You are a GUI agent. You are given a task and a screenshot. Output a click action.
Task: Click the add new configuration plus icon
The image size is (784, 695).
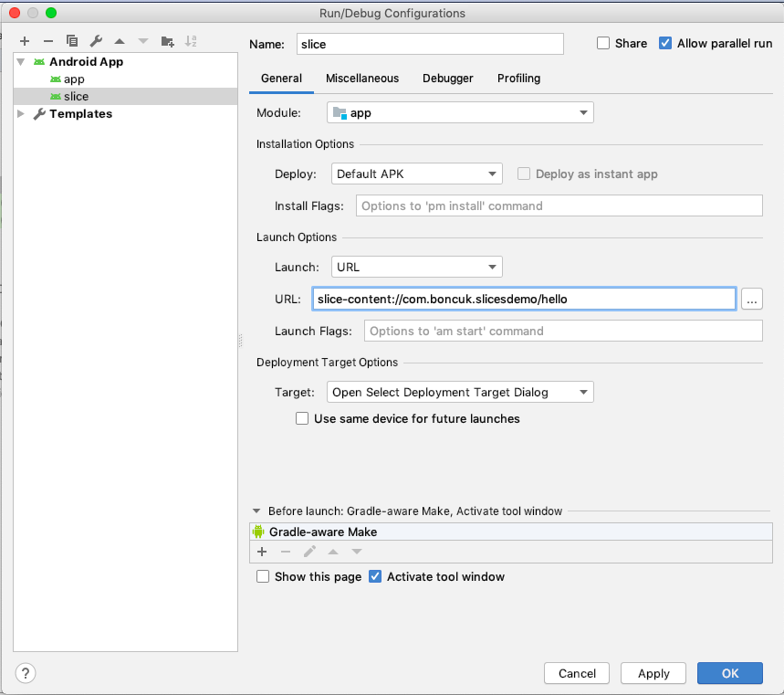point(25,41)
